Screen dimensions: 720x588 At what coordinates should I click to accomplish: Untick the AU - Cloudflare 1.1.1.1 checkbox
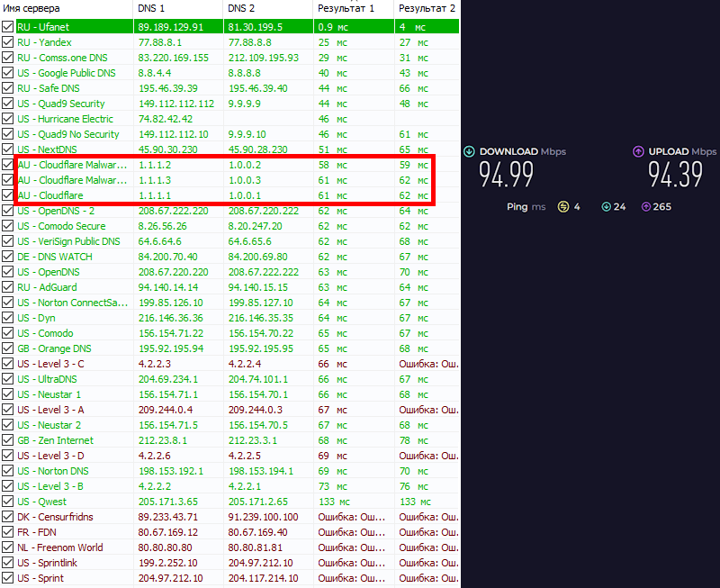click(8, 195)
